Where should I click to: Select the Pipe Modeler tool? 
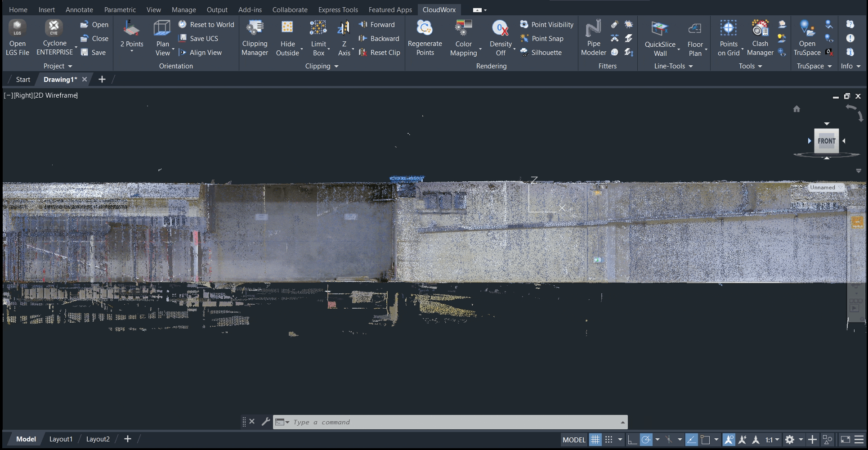pos(593,38)
